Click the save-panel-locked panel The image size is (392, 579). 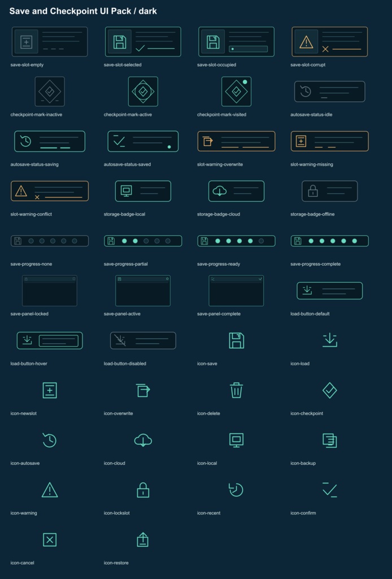coord(50,291)
